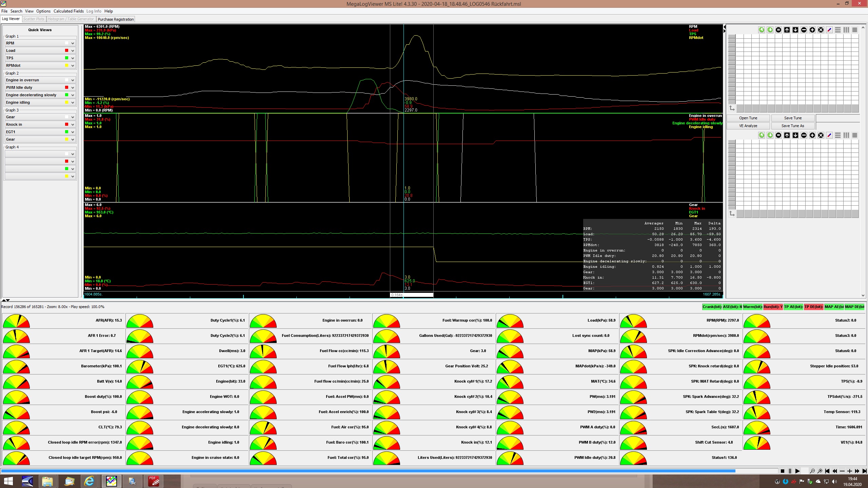Click the Save Tune As button
The height and width of the screenshot is (488, 868).
coord(792,126)
